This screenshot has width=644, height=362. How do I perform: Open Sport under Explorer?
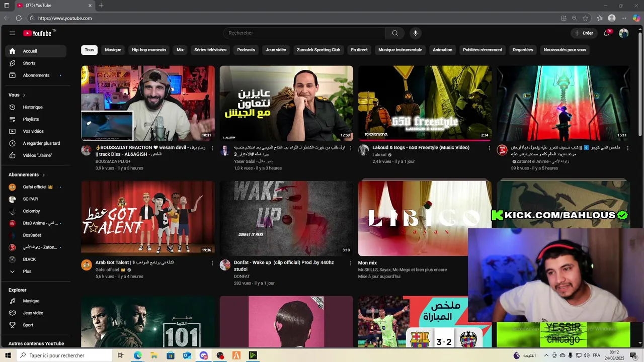36,325
